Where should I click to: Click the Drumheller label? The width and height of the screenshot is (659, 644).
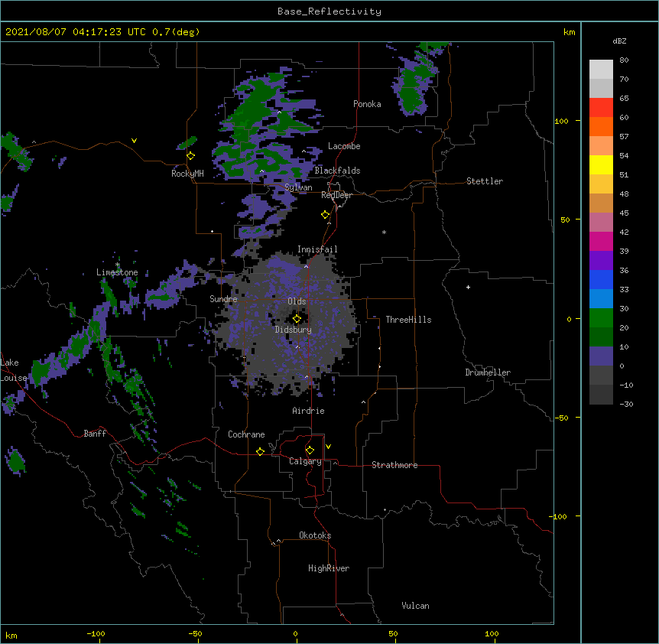488,372
